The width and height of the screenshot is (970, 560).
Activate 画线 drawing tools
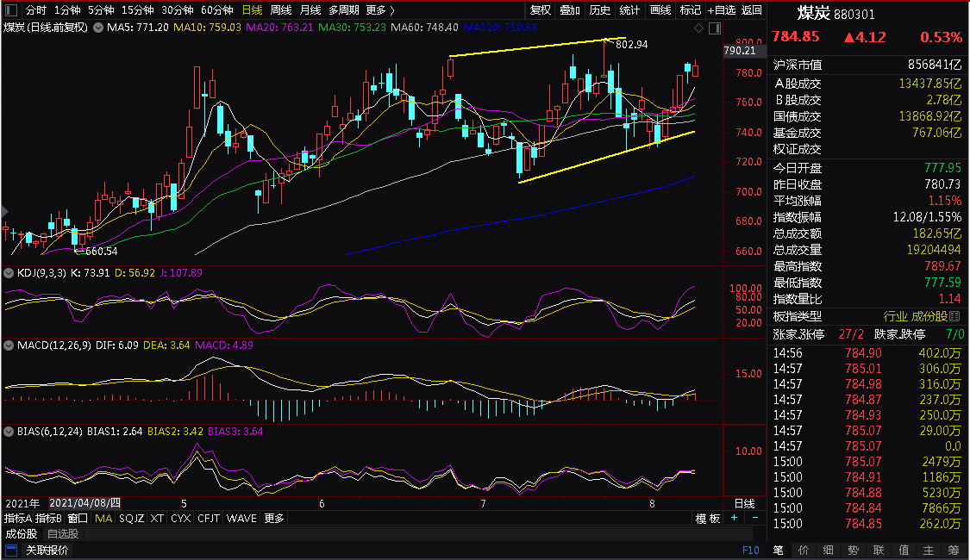[660, 9]
